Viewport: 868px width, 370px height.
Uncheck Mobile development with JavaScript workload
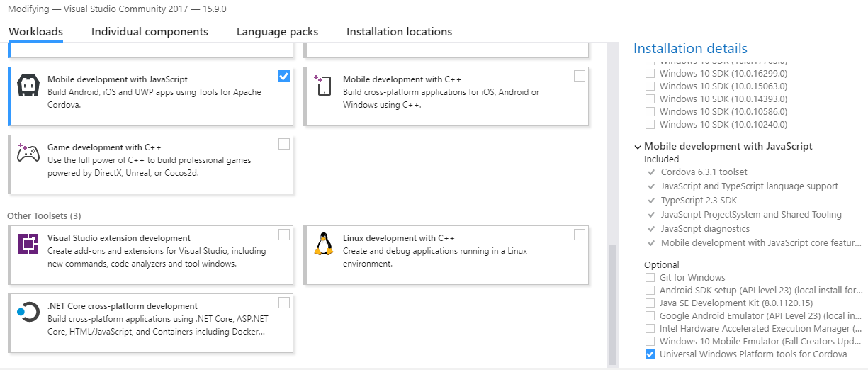[284, 76]
